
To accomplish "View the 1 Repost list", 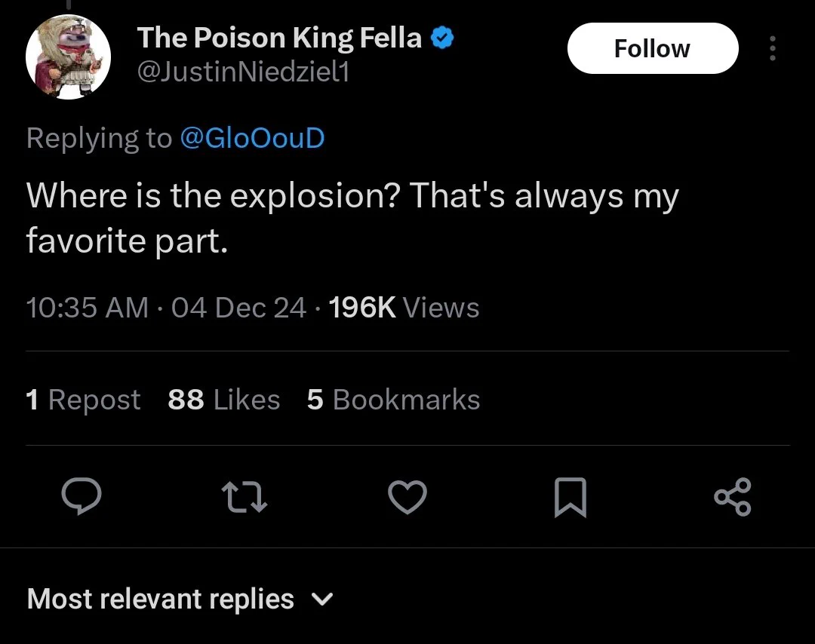I will point(83,400).
